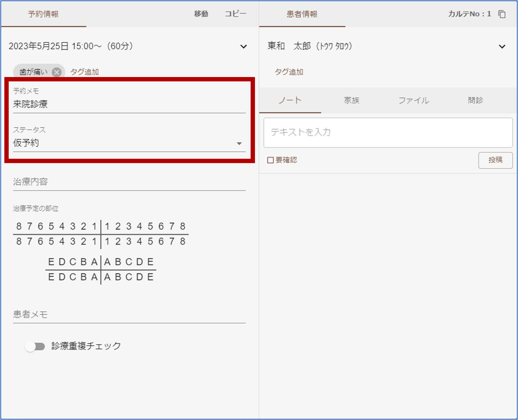Click タグ追加 under the patient name
The height and width of the screenshot is (420, 518).
click(289, 72)
